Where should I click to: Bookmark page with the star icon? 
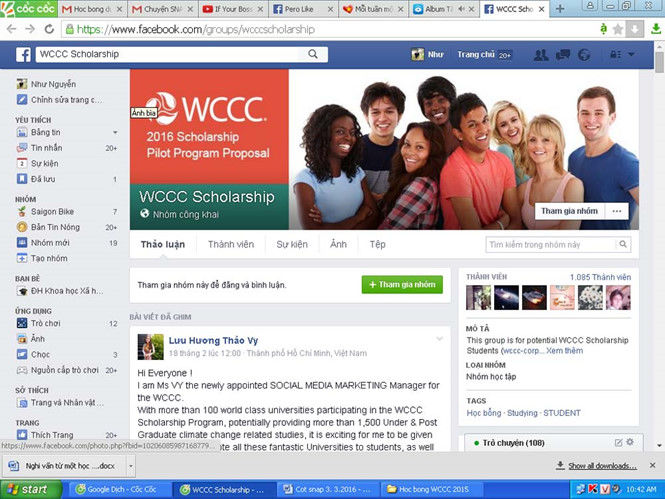618,30
